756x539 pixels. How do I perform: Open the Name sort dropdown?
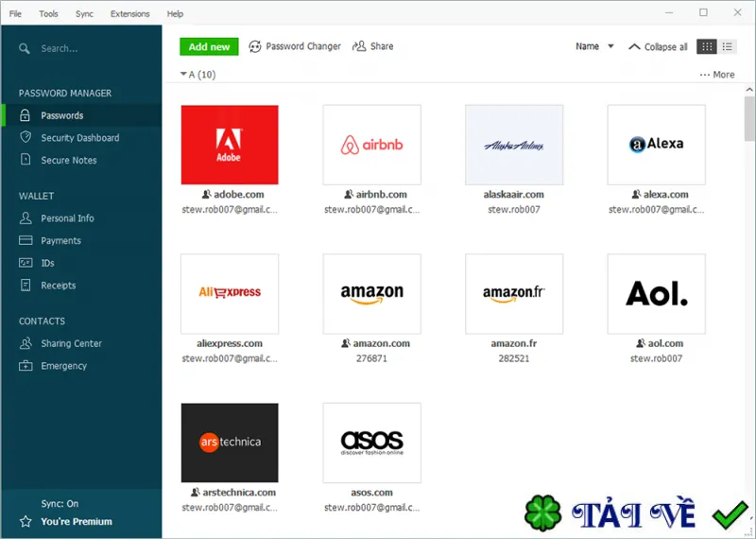[x=594, y=46]
